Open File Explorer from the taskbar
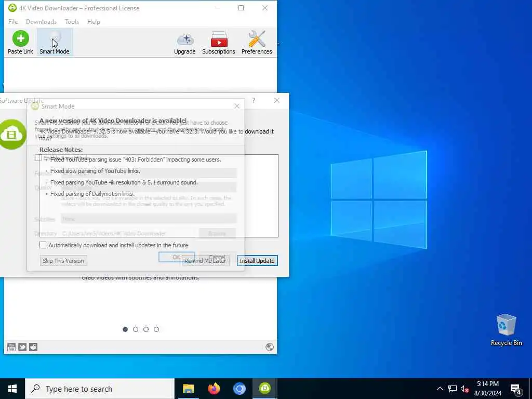 coord(188,389)
